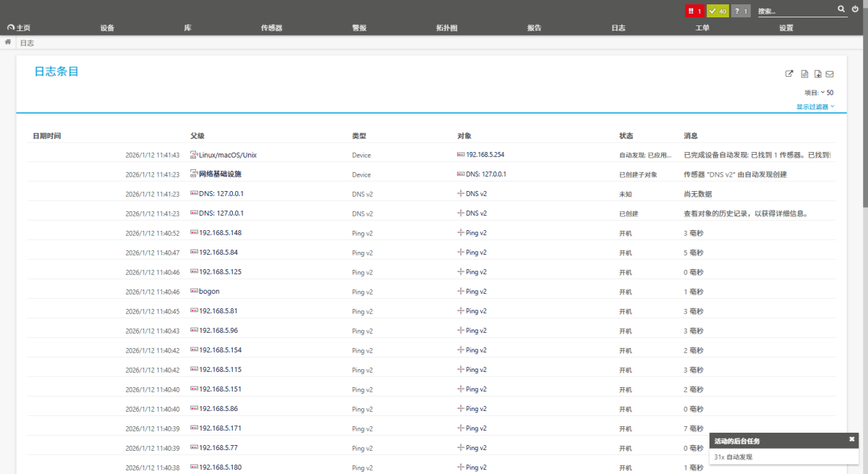The height and width of the screenshot is (474, 868).
Task: Open the 网络基础设施 parent device link
Action: (x=219, y=174)
